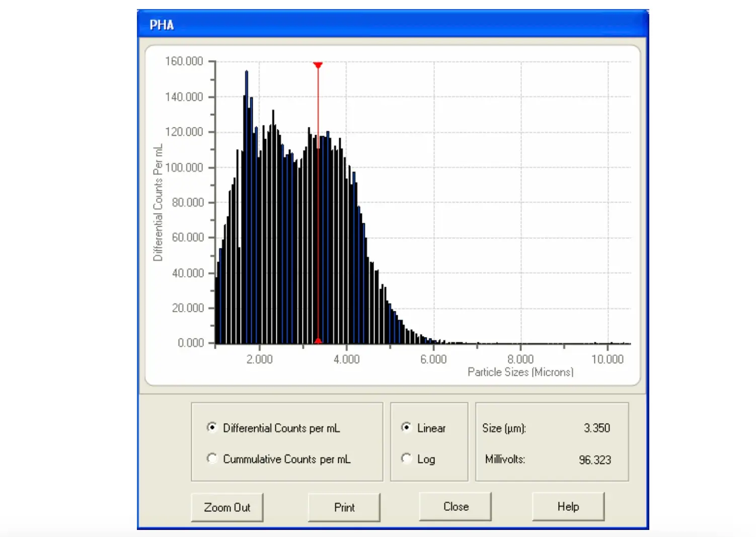Click the Millivolts label
Viewport: 756px width, 537px height.
pos(505,459)
